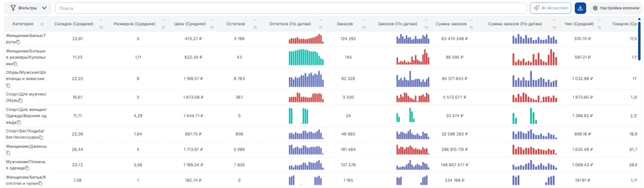
Task: Open hamburger menu of Остатков column
Action: point(256,27)
